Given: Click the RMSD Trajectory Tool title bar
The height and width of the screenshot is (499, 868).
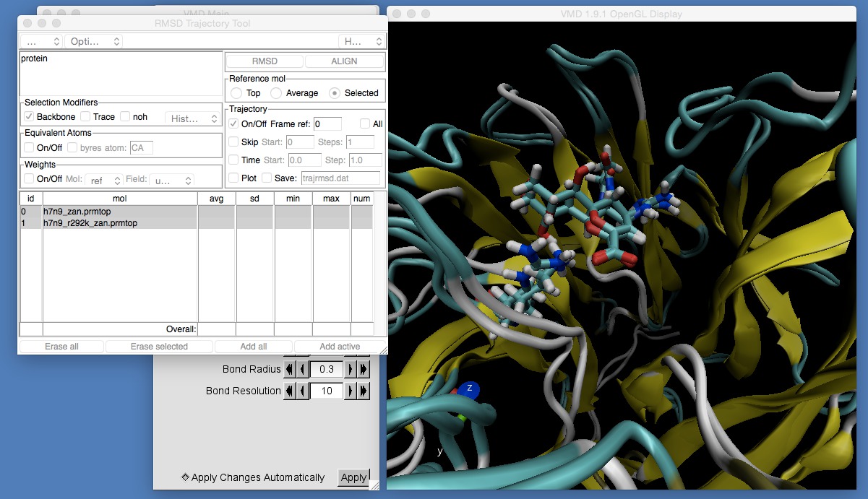Looking at the screenshot, I should click(202, 23).
